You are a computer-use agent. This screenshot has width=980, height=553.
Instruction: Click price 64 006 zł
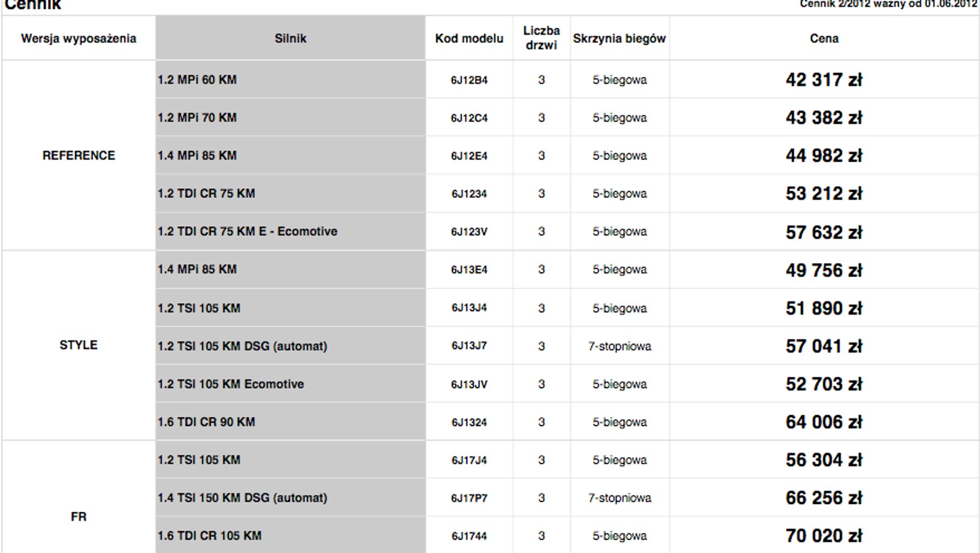[x=824, y=422]
